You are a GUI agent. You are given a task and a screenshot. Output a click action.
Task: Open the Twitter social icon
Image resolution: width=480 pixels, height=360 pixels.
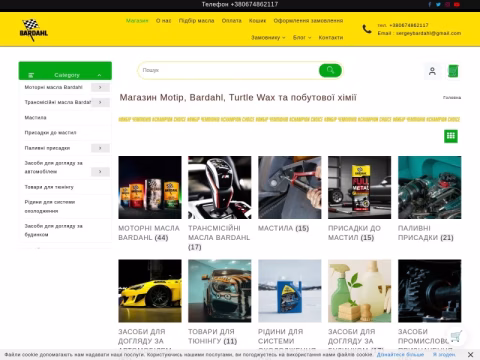[438, 4]
